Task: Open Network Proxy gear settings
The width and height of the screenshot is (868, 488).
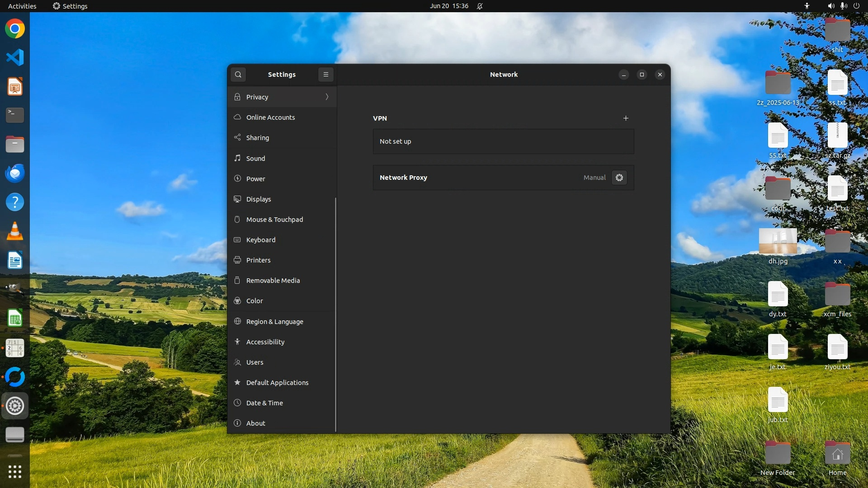Action: pos(619,178)
